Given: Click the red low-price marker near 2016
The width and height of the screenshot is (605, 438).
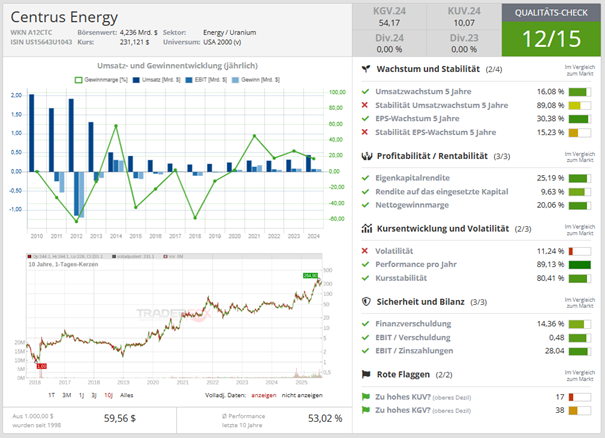Looking at the screenshot, I should (42, 366).
